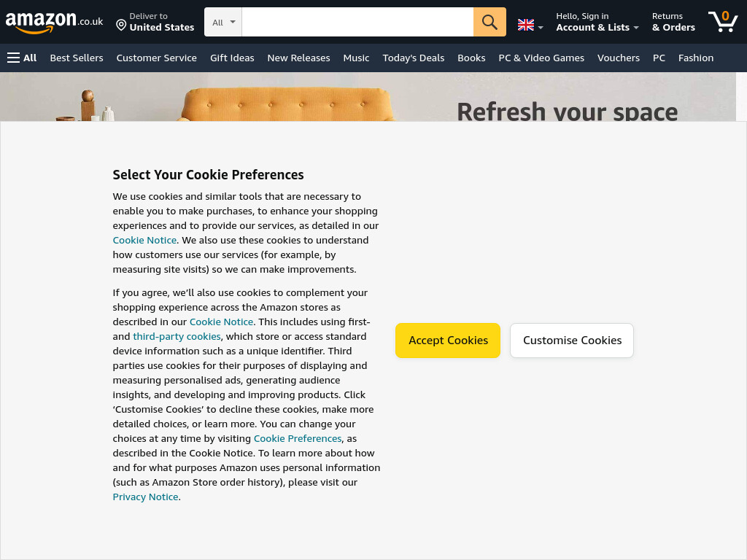Image resolution: width=747 pixels, height=560 pixels.
Task: Expand the arrow next to the flag
Action: pos(541,28)
